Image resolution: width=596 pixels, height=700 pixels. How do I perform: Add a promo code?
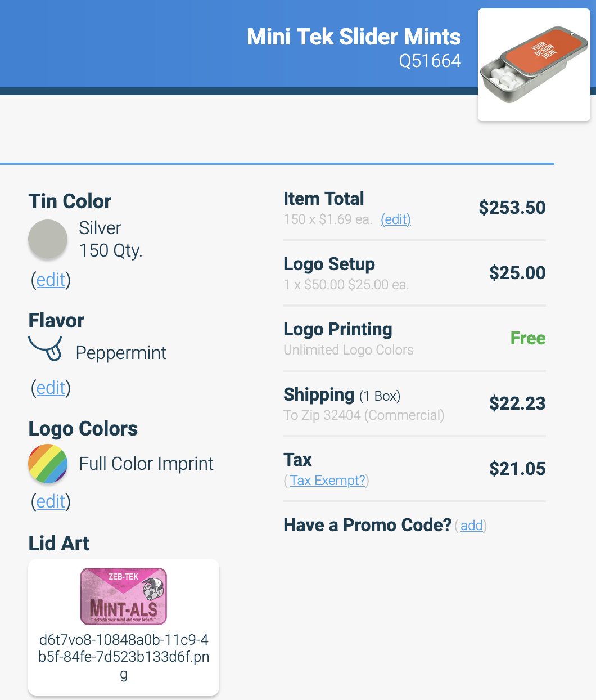[x=472, y=526]
